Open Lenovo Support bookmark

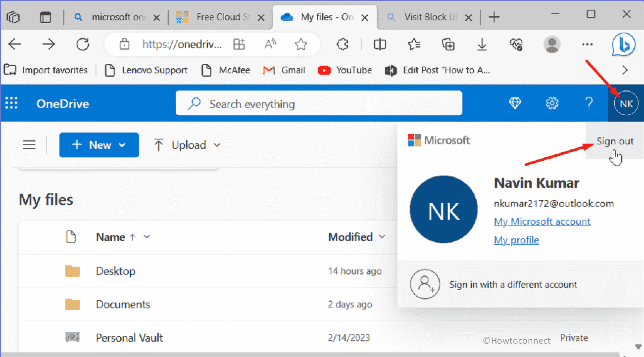click(147, 70)
